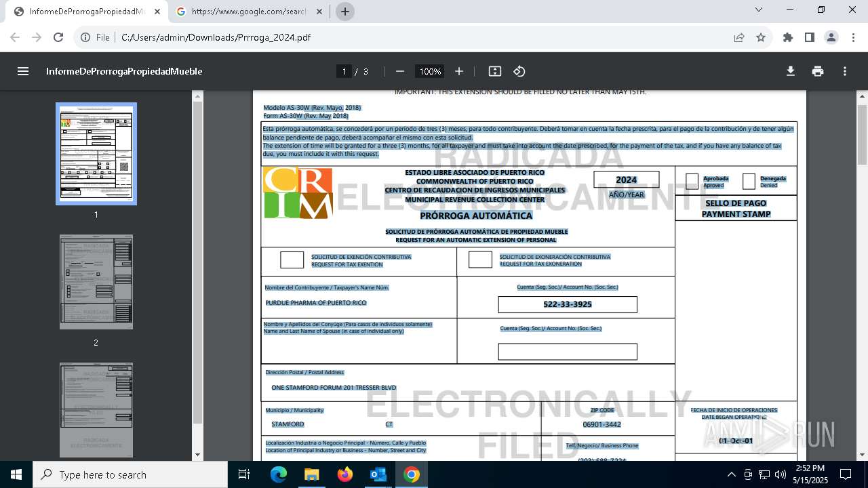Open Chrome extensions puzzle icon
This screenshot has height=488, width=868.
point(788,37)
